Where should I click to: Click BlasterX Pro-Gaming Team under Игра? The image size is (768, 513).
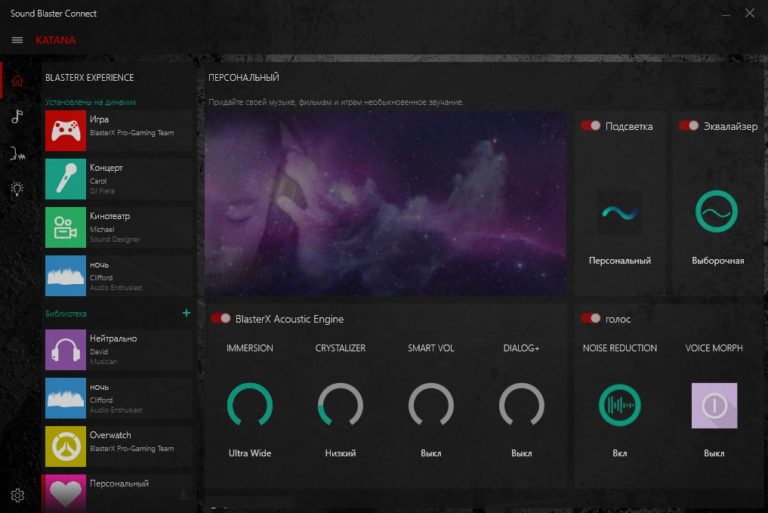(x=132, y=133)
